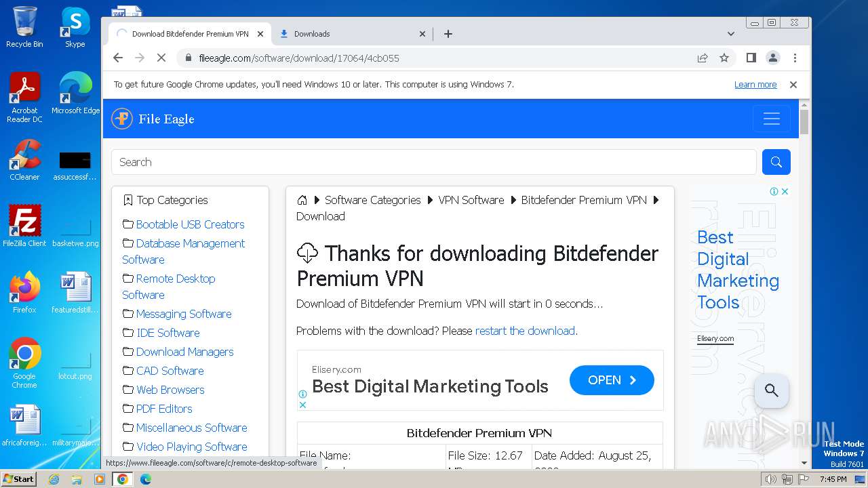
Task: Click the OPEN ad button
Action: pyautogui.click(x=612, y=380)
